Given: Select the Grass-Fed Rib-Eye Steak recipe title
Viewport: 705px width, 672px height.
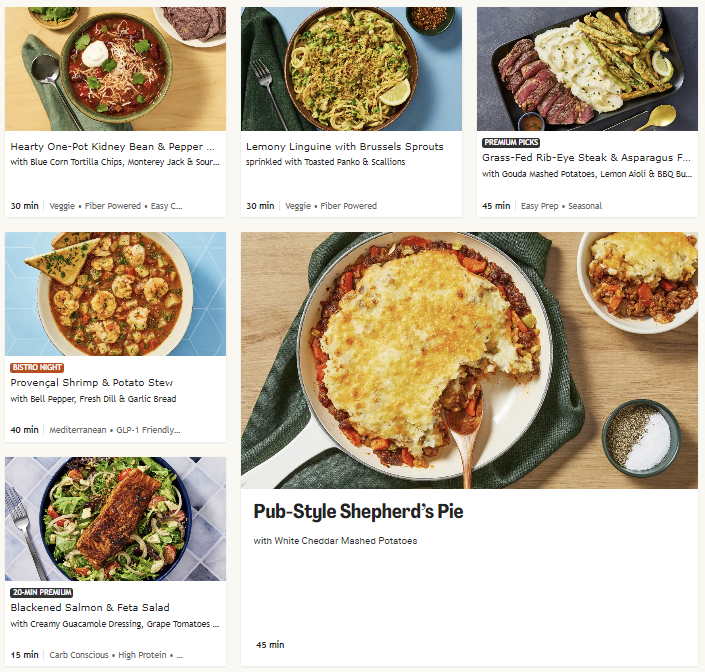Looking at the screenshot, I should point(586,158).
